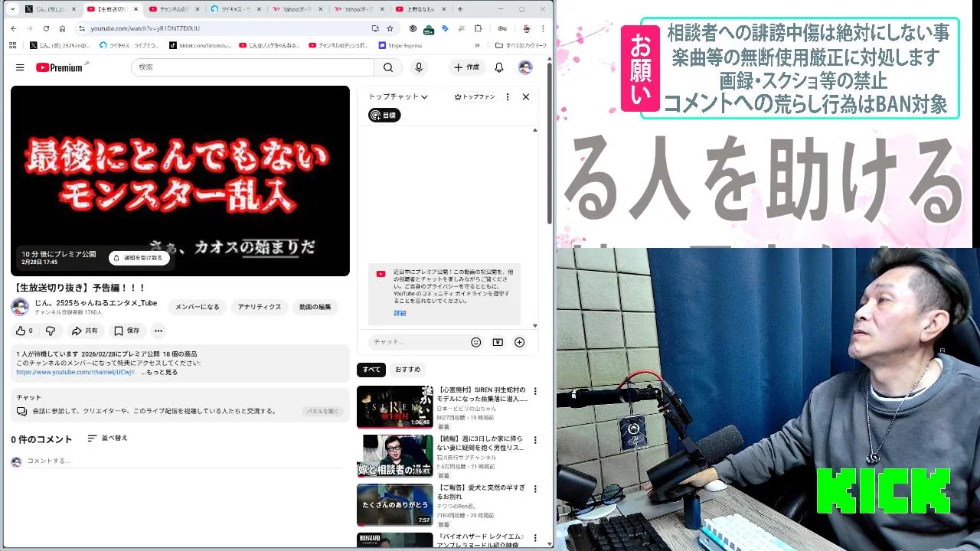Open the channel URL link in description
Viewport: 980px width, 551px height.
[x=76, y=372]
